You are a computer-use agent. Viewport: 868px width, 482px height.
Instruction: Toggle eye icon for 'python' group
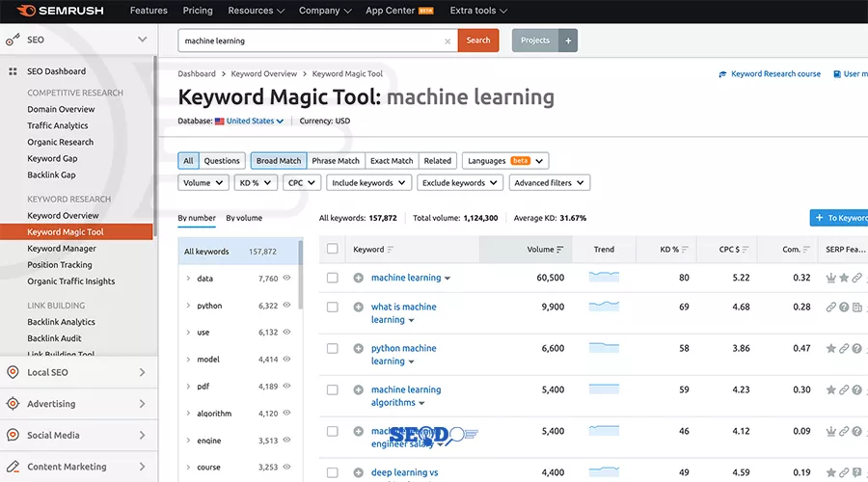tap(286, 305)
